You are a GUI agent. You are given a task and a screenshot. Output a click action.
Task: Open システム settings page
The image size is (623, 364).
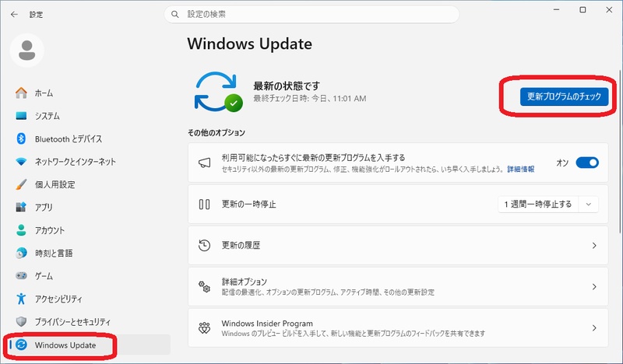[90, 116]
